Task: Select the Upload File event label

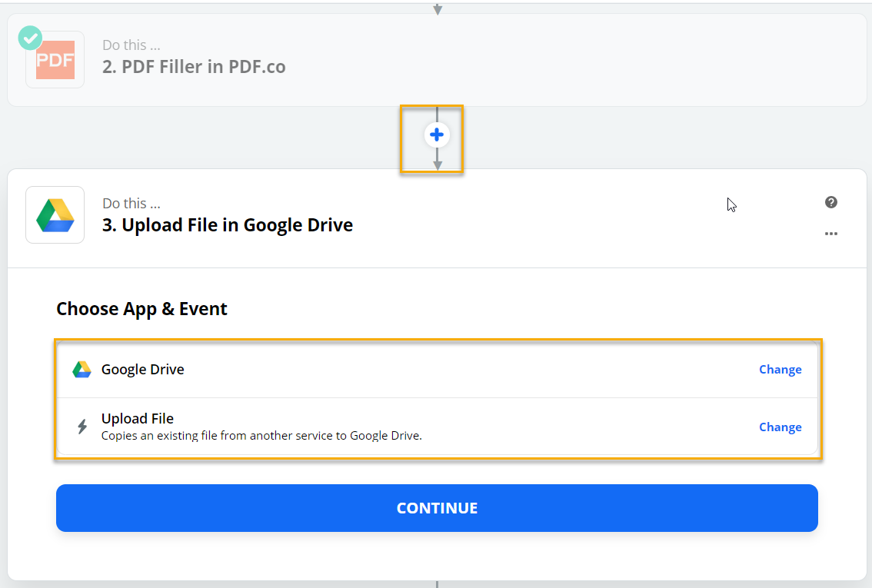Action: (x=138, y=418)
